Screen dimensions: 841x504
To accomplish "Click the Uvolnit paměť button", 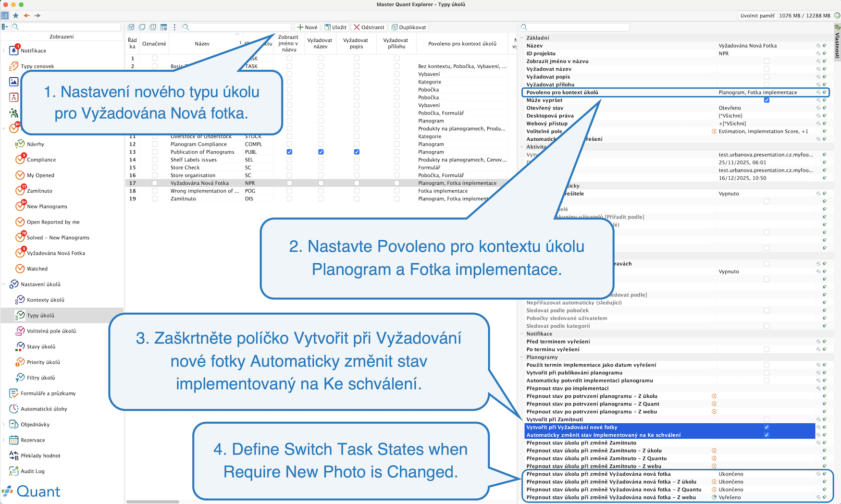I will [x=757, y=15].
